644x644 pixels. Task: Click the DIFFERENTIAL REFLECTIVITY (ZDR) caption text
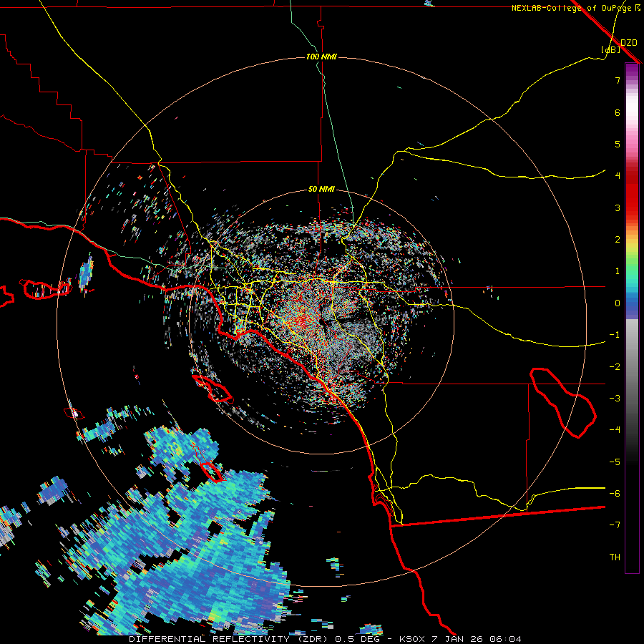228,639
